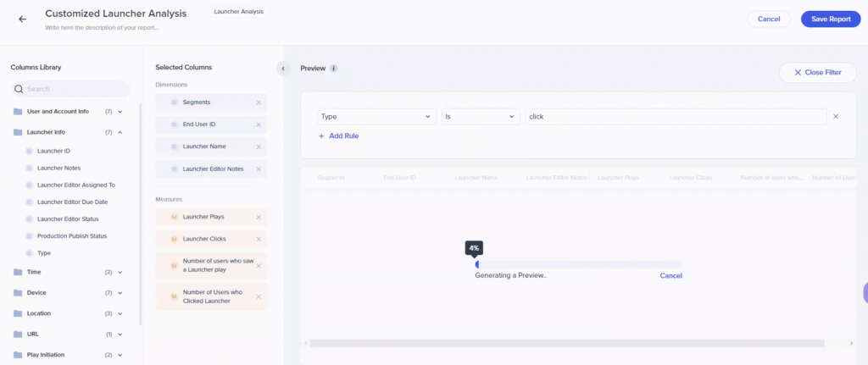Remove Segments from selected columns
This screenshot has height=365, width=868.
[259, 102]
